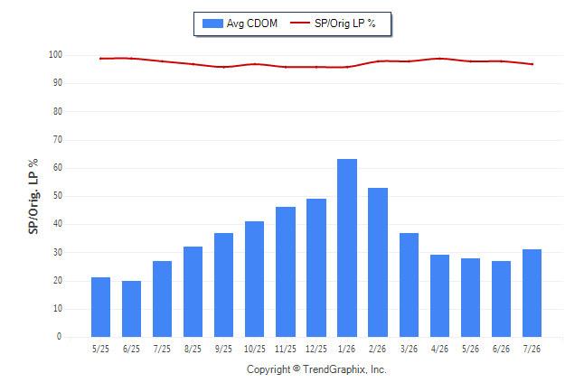Click the 100 y-axis label
The width and height of the screenshot is (584, 392).
tap(55, 55)
